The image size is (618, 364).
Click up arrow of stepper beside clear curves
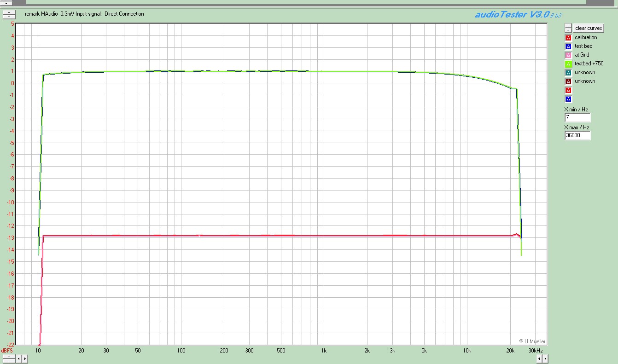pyautogui.click(x=568, y=26)
